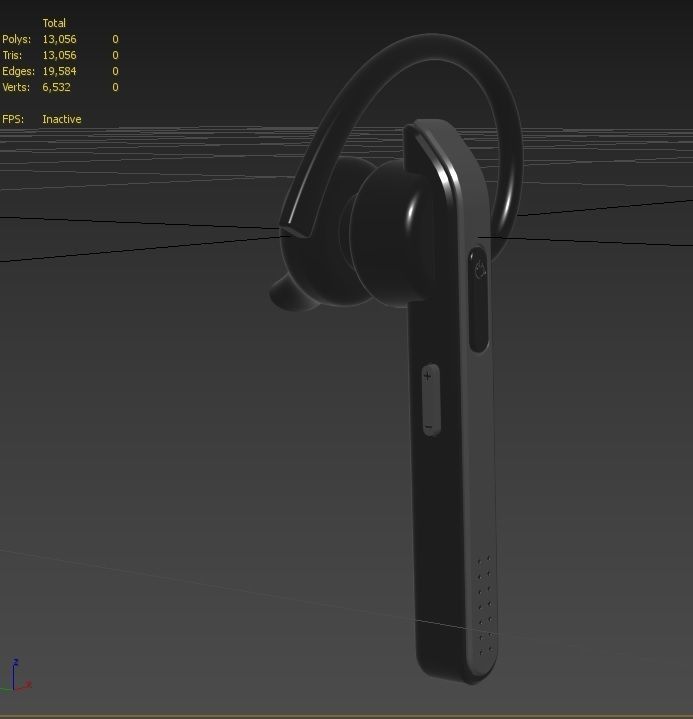Click the "Verts:" statistics label
The image size is (693, 719).
pos(16,87)
